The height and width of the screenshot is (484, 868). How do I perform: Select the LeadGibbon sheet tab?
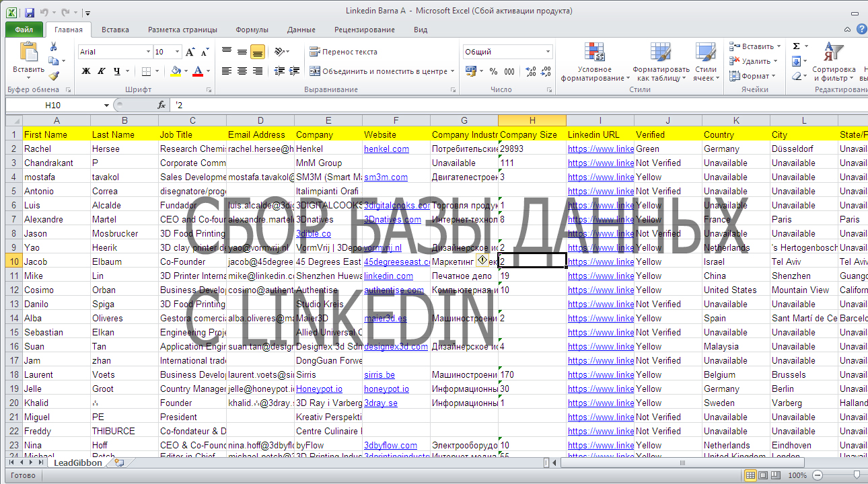click(x=78, y=462)
